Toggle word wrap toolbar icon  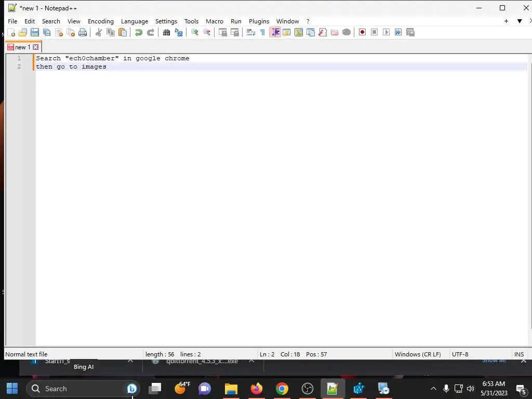pyautogui.click(x=251, y=32)
